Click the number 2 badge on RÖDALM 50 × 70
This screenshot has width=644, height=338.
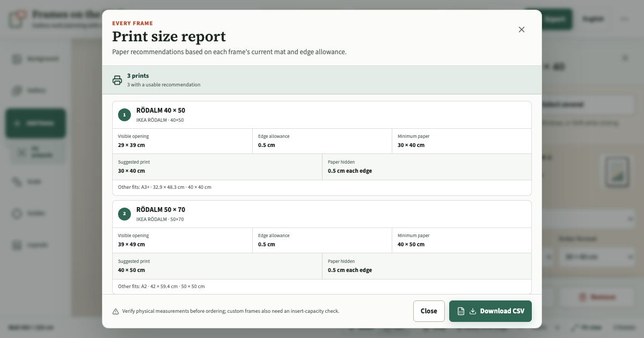[125, 214]
